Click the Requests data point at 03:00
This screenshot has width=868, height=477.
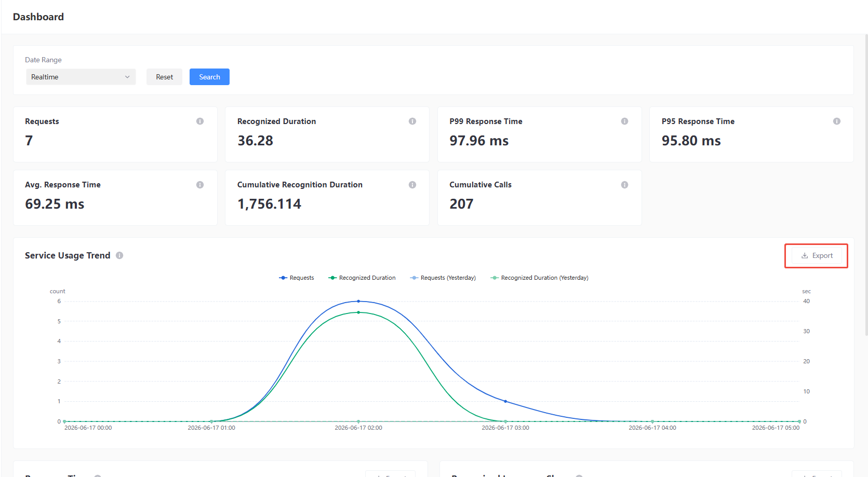[x=505, y=401]
